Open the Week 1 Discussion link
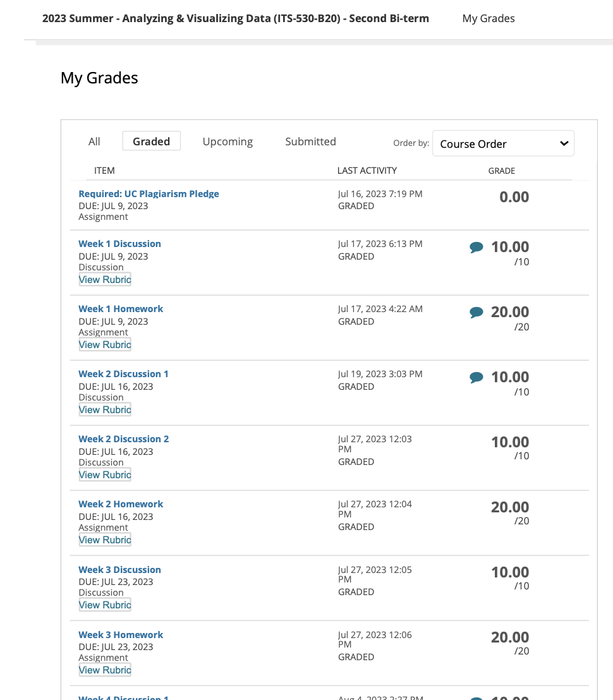This screenshot has width=613, height=700. [119, 244]
